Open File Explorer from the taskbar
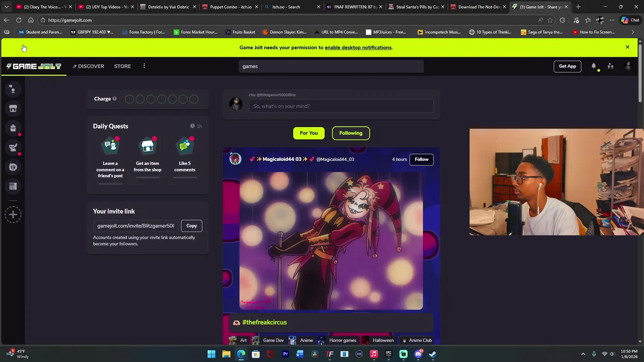 coord(226,354)
